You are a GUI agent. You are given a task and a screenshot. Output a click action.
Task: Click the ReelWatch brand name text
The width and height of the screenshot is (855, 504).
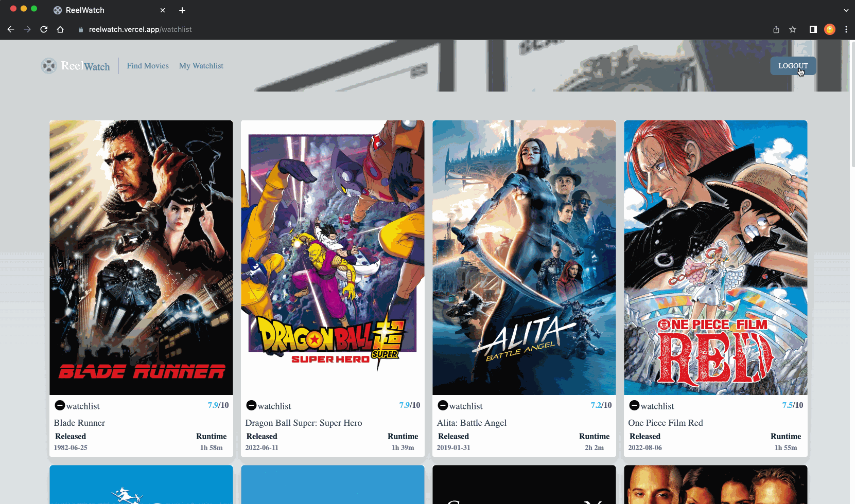click(x=85, y=66)
